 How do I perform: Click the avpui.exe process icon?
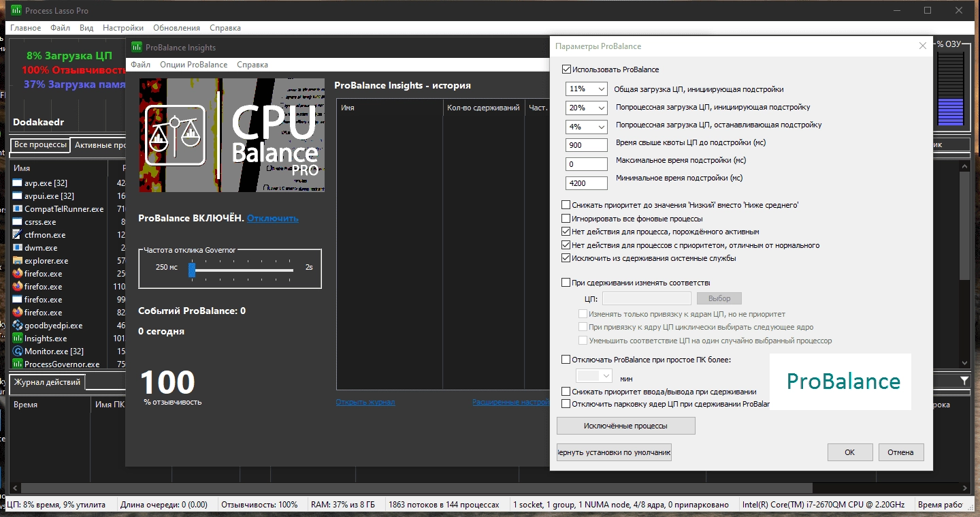[18, 195]
